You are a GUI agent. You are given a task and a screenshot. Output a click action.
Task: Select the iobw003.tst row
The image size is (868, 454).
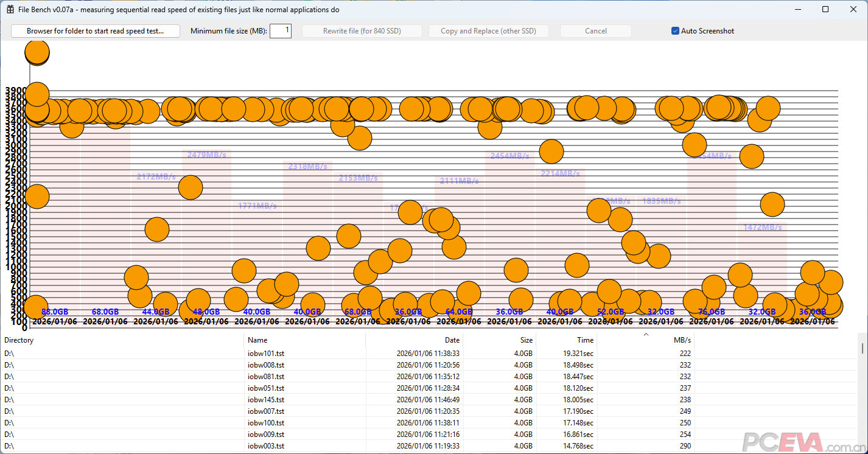pos(266,446)
